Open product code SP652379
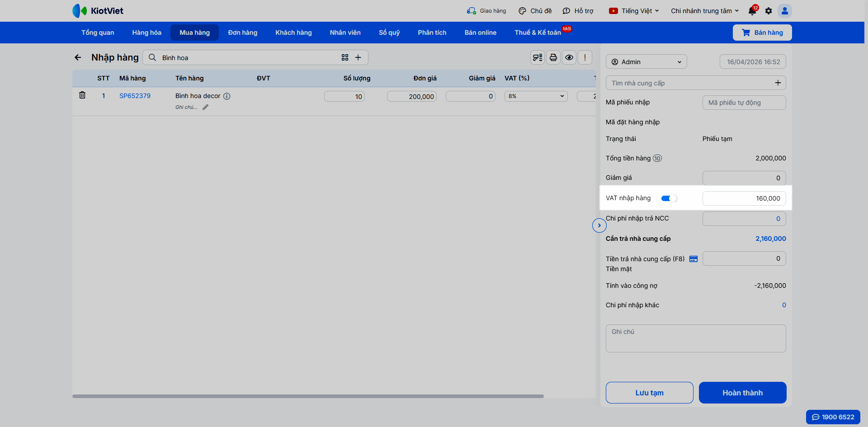868x427 pixels. coord(135,96)
